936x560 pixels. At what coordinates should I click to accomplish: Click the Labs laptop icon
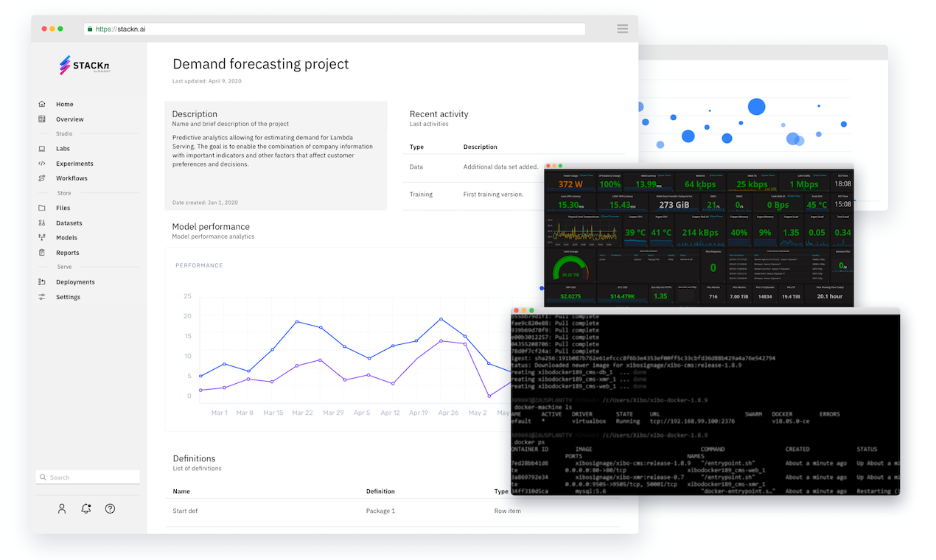(x=42, y=149)
